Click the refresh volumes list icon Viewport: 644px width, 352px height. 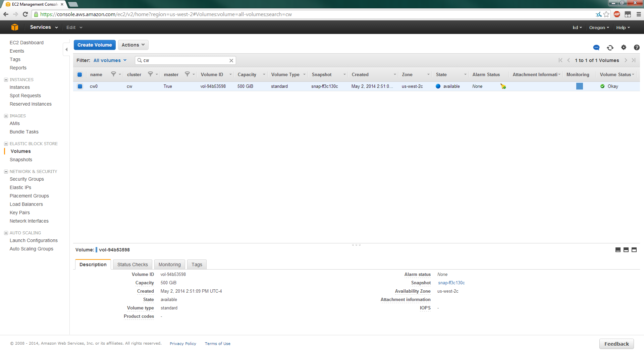click(x=610, y=48)
